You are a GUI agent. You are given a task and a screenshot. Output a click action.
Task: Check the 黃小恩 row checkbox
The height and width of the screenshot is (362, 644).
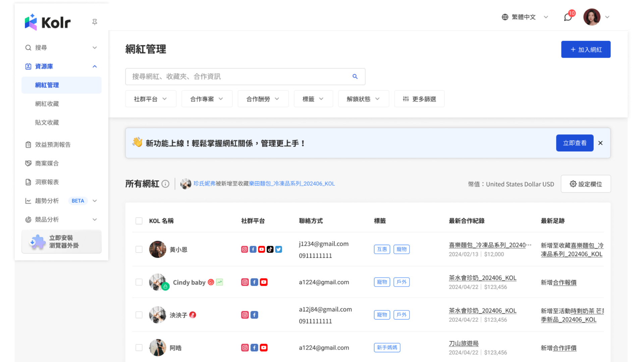(139, 249)
